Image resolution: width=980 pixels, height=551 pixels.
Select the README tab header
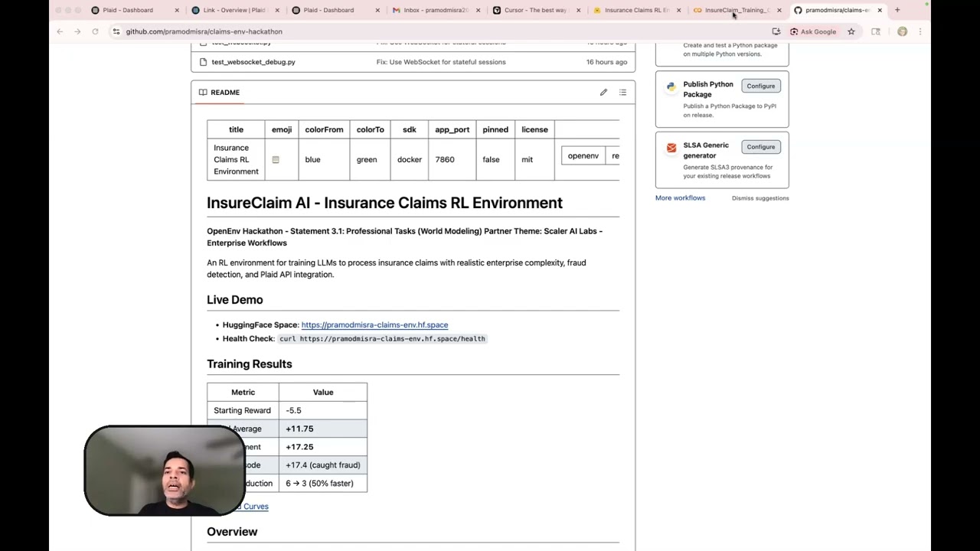220,93
